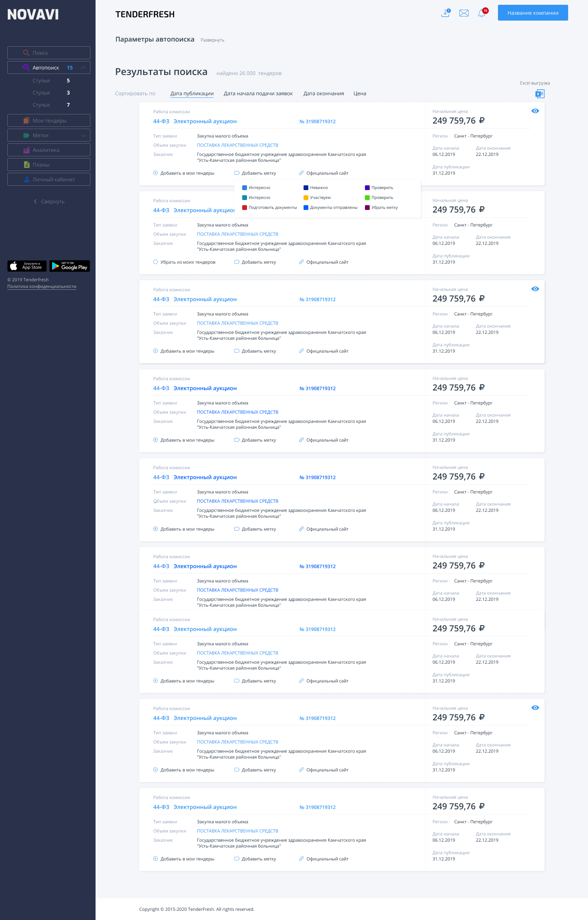Viewport: 588px width, 920px height.
Task: Click the Автопоиск magnifier icon
Action: tap(26, 67)
